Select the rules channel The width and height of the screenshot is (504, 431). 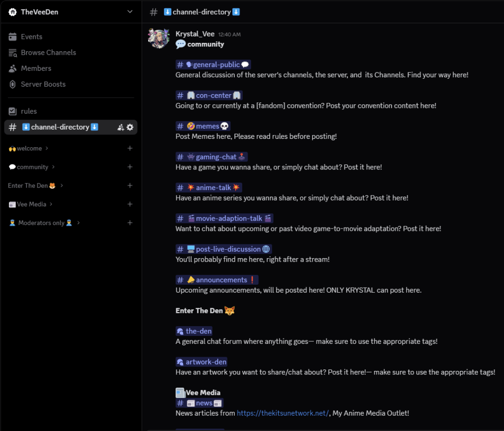tap(29, 111)
